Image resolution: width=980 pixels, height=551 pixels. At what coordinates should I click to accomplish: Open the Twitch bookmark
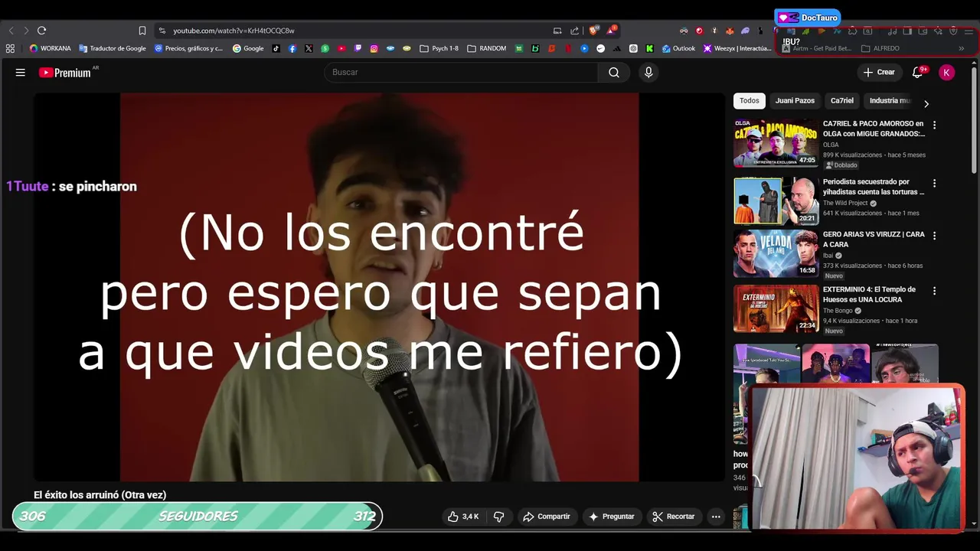coord(358,48)
